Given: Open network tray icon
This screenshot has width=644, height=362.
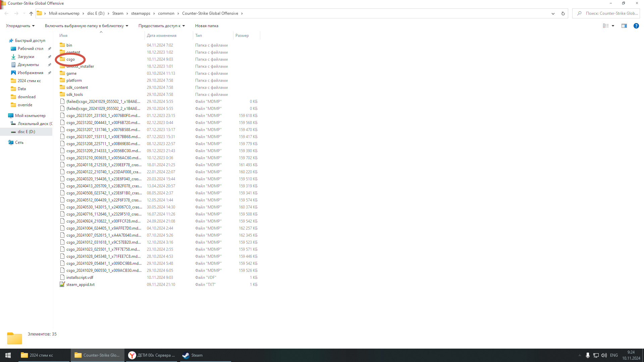Looking at the screenshot, I should tap(596, 355).
